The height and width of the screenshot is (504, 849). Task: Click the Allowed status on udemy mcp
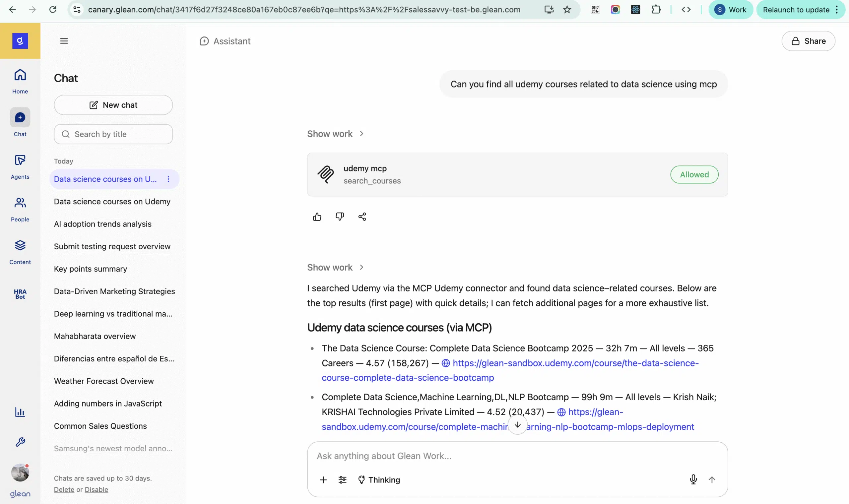coord(694,174)
